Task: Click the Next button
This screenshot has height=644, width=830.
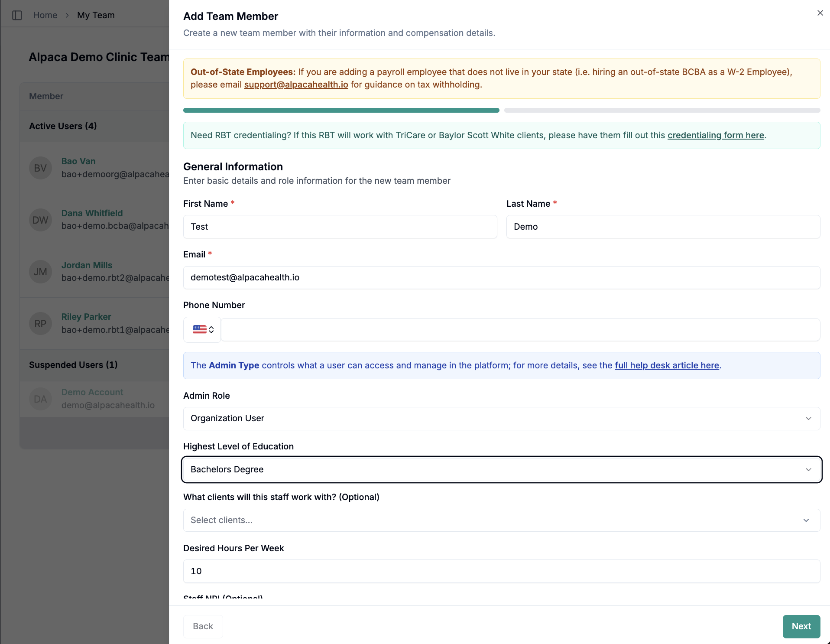Action: [x=801, y=626]
